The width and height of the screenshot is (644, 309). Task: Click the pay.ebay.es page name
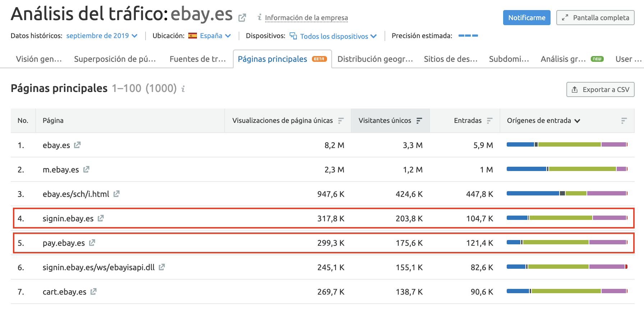click(x=64, y=243)
